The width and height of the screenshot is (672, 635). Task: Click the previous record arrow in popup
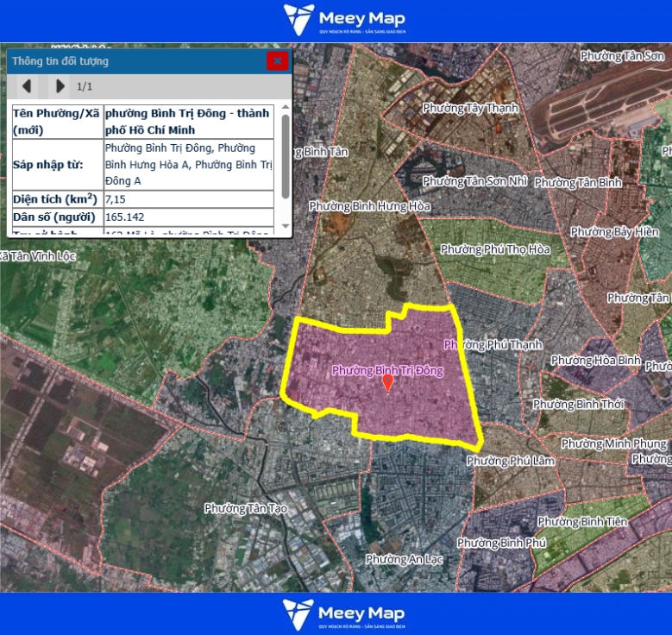(27, 86)
